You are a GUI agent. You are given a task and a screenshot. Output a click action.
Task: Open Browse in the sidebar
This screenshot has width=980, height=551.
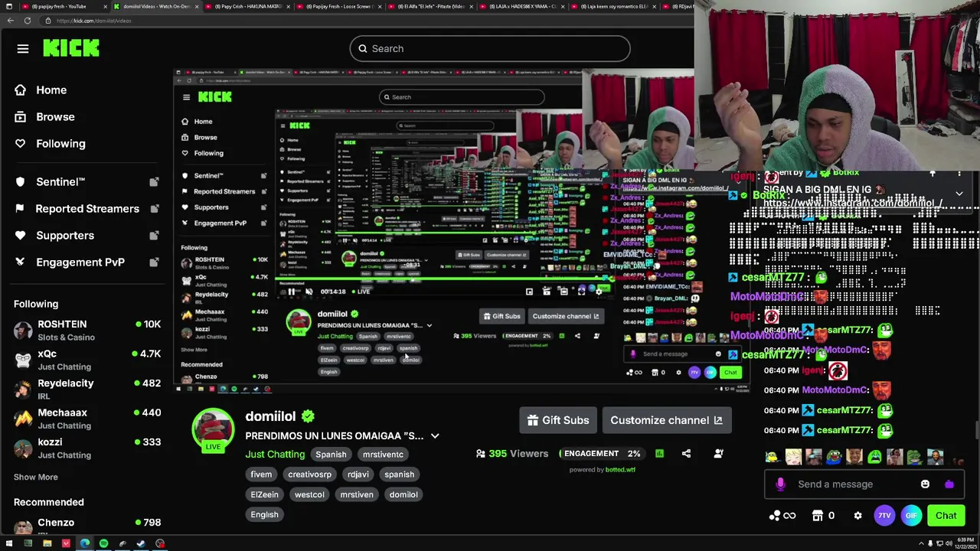[55, 116]
